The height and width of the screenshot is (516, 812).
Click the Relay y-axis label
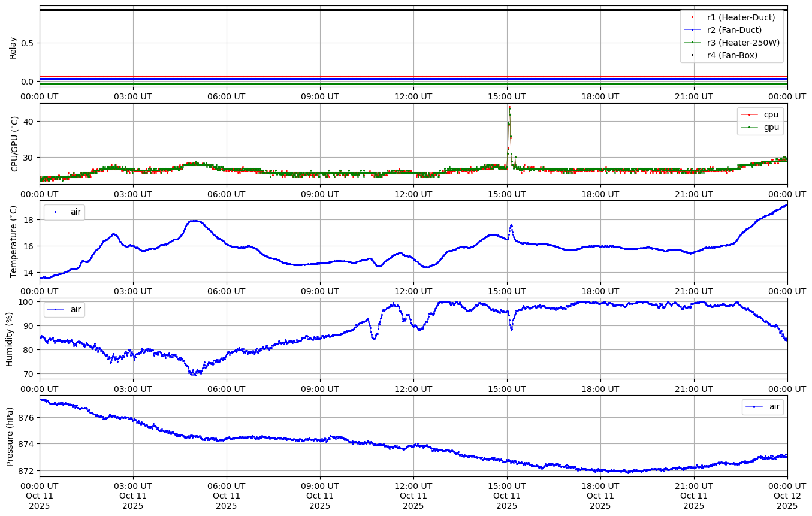[13, 47]
